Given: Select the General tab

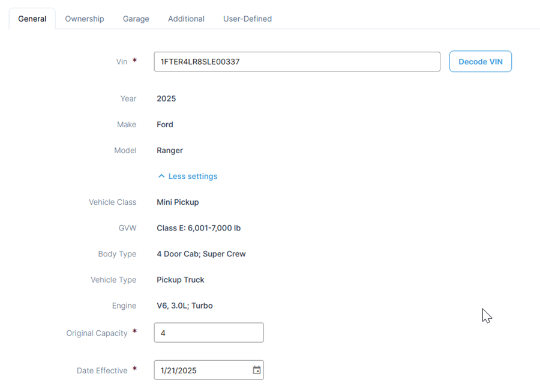Looking at the screenshot, I should (x=32, y=19).
